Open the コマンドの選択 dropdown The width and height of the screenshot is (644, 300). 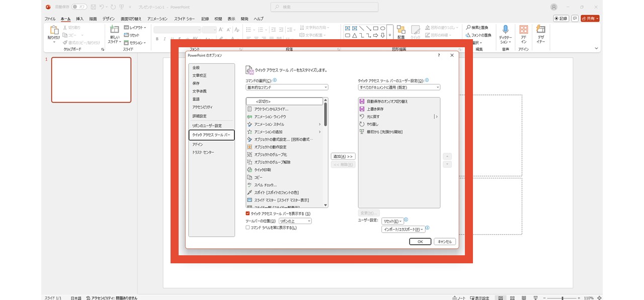pos(287,87)
